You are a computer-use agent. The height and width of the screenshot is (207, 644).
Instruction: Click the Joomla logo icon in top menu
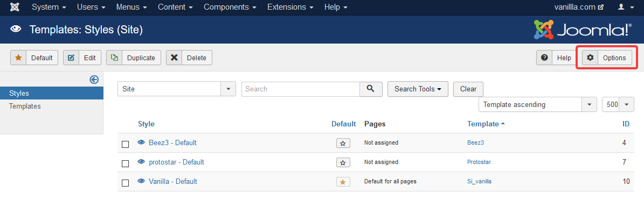click(15, 7)
